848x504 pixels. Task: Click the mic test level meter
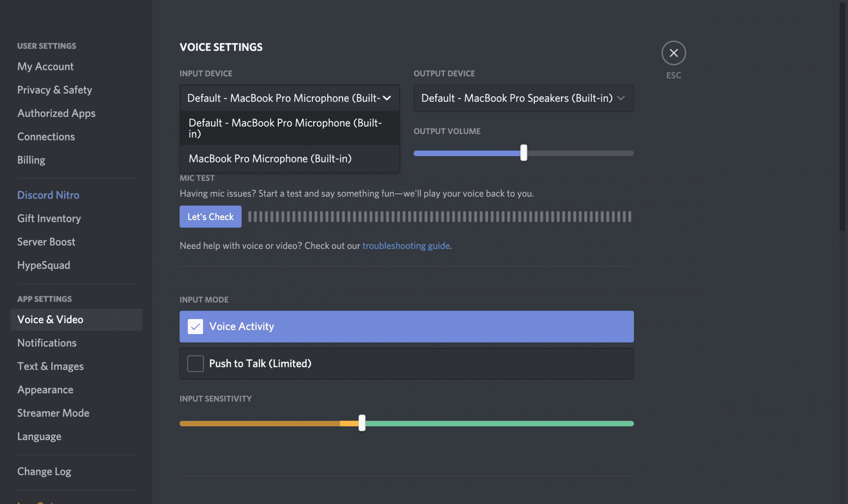pyautogui.click(x=439, y=217)
